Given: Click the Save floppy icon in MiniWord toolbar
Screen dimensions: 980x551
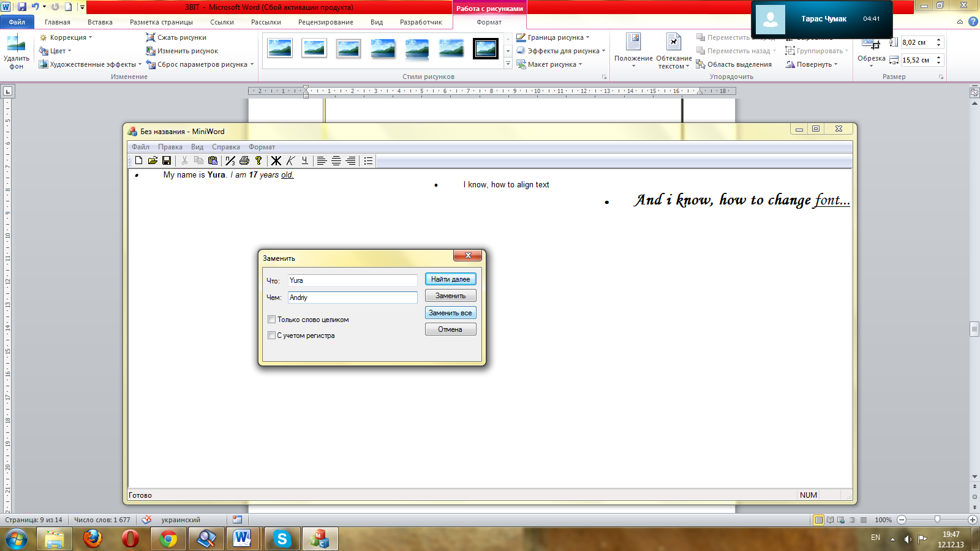Looking at the screenshot, I should coord(166,160).
